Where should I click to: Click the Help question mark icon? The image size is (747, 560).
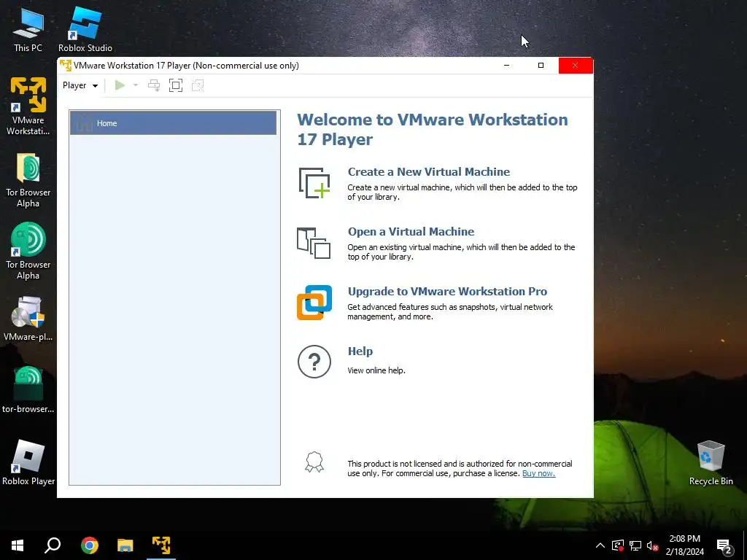(314, 362)
